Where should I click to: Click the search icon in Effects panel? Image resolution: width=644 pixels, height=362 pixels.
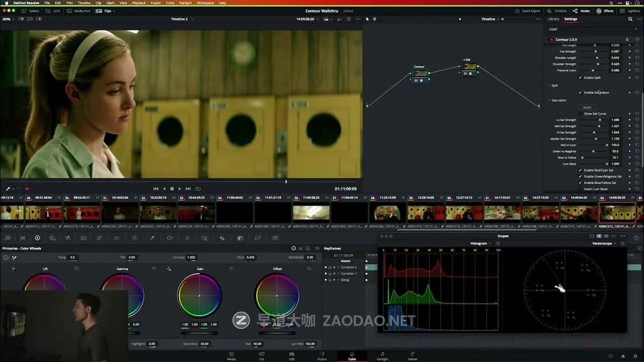coord(630,19)
